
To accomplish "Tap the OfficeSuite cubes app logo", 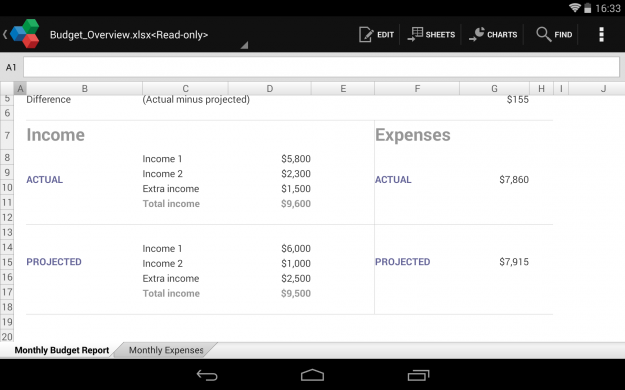I will point(25,34).
